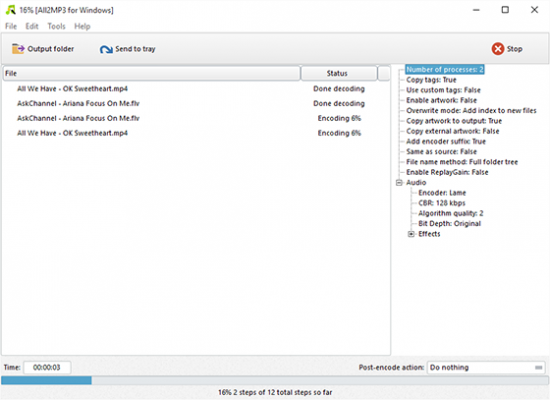
Task: Select the Encoder: Lame tree item
Action: pyautogui.click(x=442, y=193)
